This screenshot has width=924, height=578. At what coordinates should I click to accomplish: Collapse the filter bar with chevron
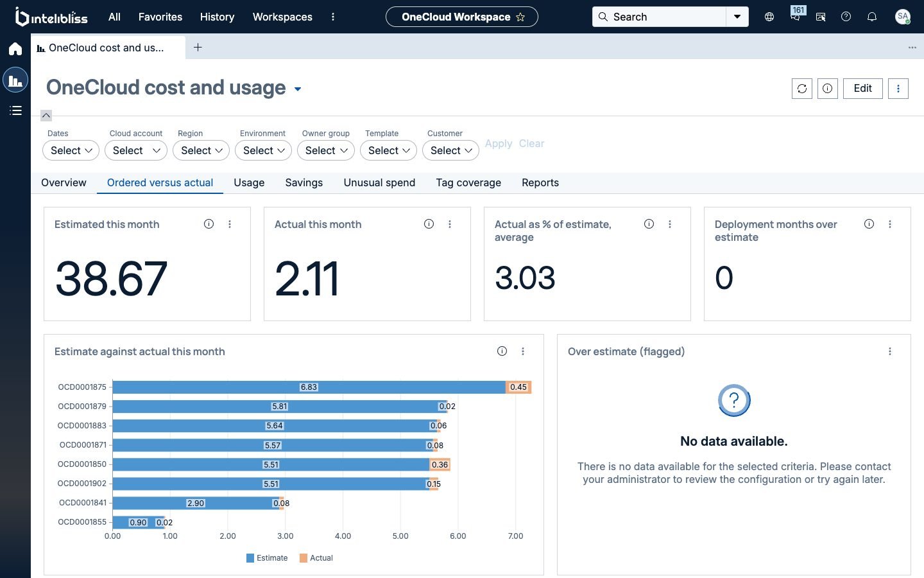46,116
